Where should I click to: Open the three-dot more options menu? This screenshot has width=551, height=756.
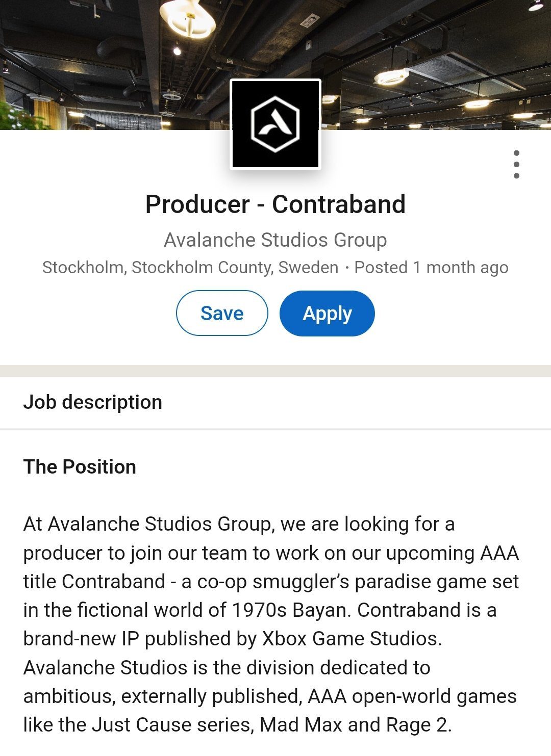(x=516, y=164)
